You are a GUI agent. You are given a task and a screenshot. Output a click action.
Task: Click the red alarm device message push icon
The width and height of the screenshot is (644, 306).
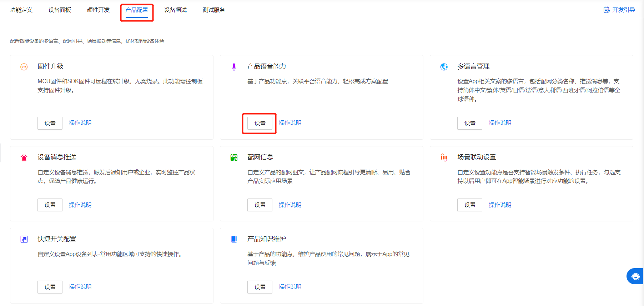click(24, 157)
